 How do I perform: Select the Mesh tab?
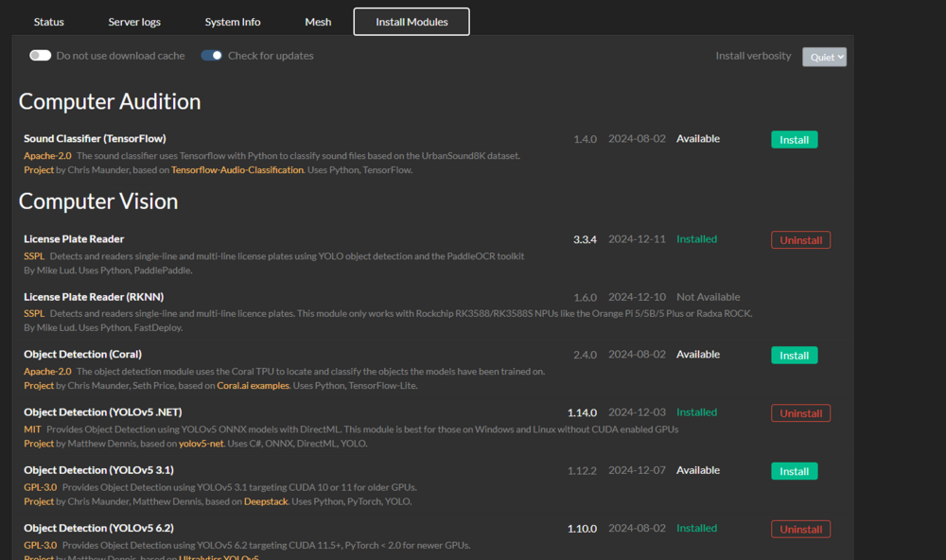click(318, 22)
